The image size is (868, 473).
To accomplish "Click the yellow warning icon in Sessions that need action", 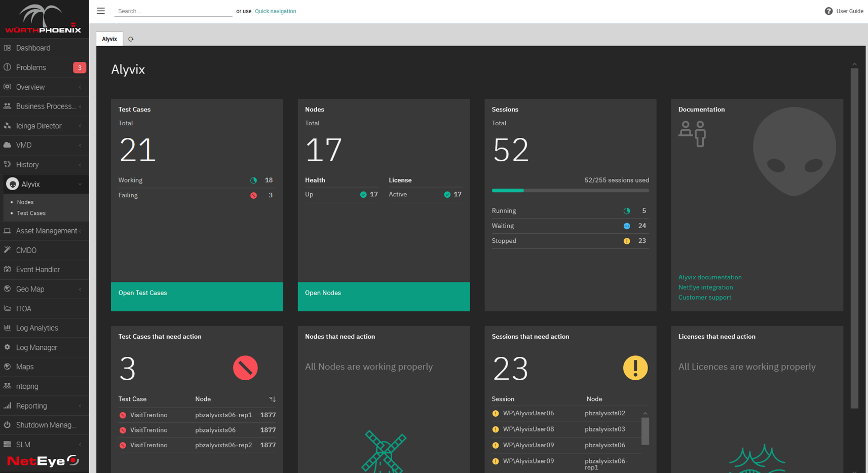I will tap(635, 368).
